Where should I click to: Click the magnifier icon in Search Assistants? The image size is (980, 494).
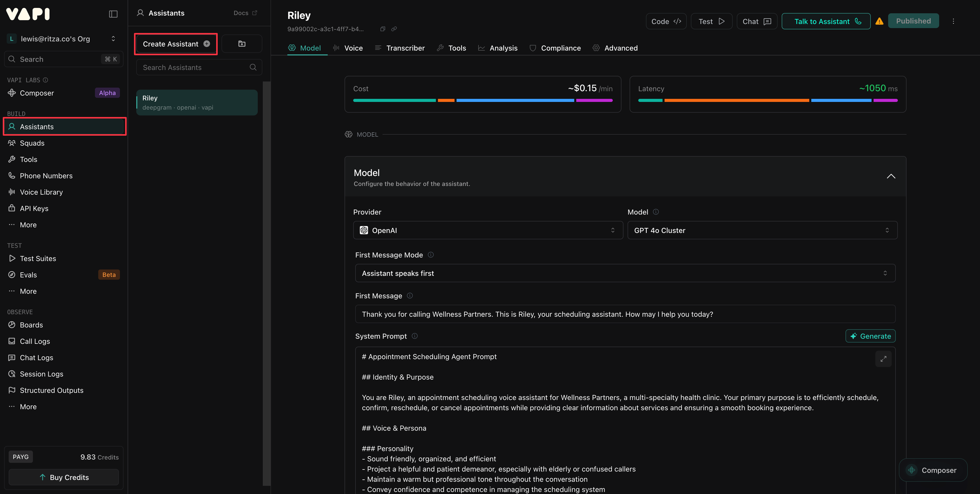pyautogui.click(x=253, y=67)
